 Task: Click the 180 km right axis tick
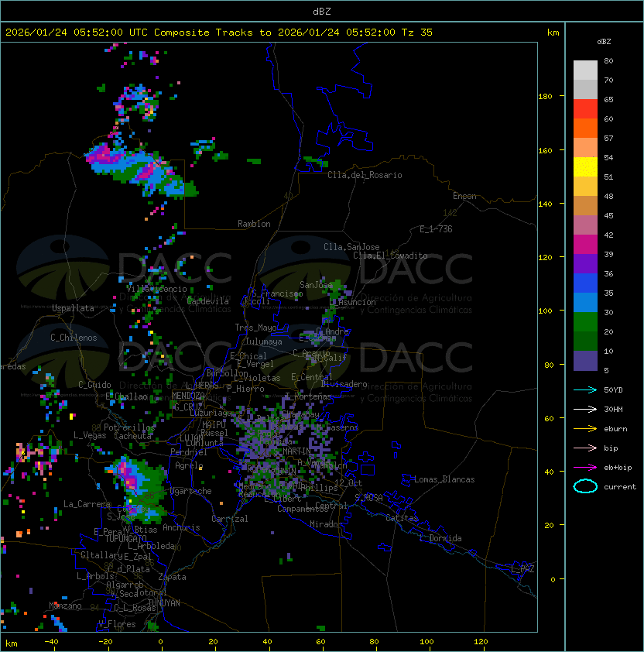545,97
